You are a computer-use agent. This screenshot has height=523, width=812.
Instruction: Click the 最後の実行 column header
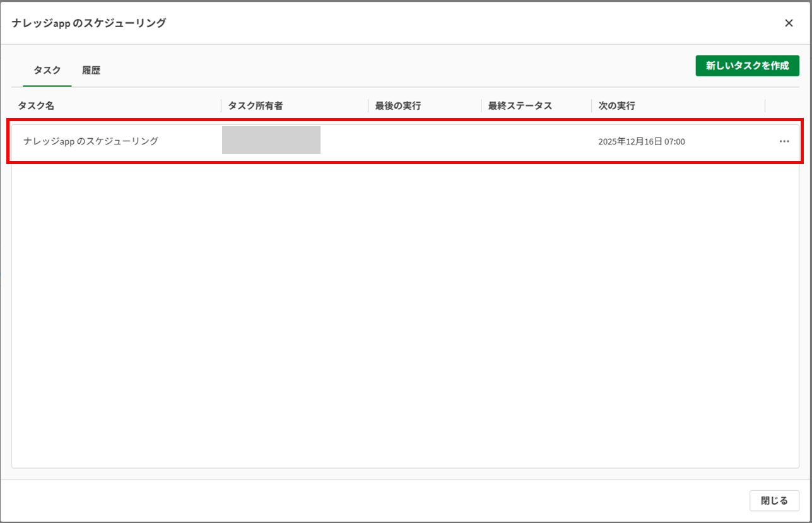[x=397, y=106]
